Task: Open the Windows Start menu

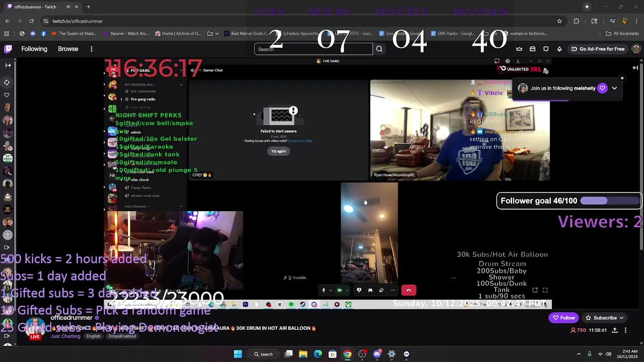Action: (x=238, y=354)
